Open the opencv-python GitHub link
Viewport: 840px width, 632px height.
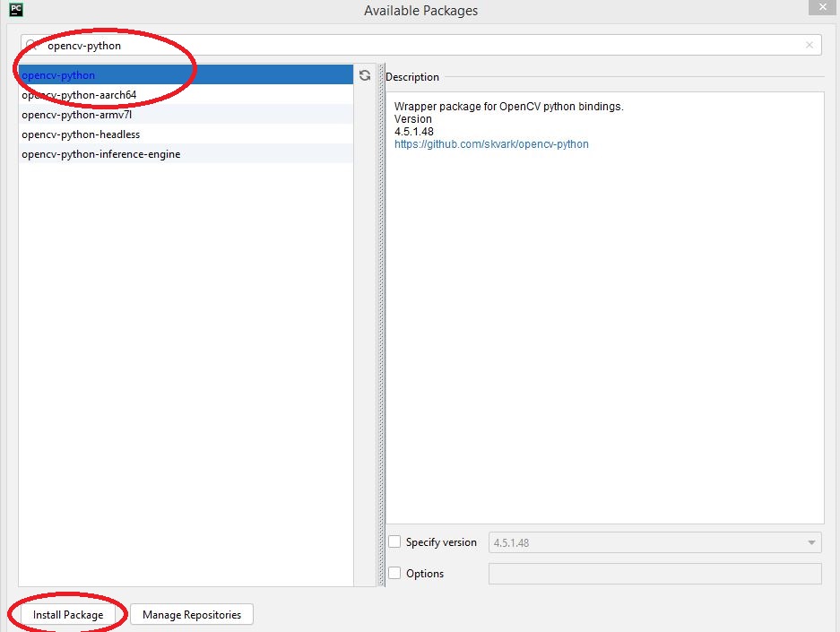(x=489, y=144)
